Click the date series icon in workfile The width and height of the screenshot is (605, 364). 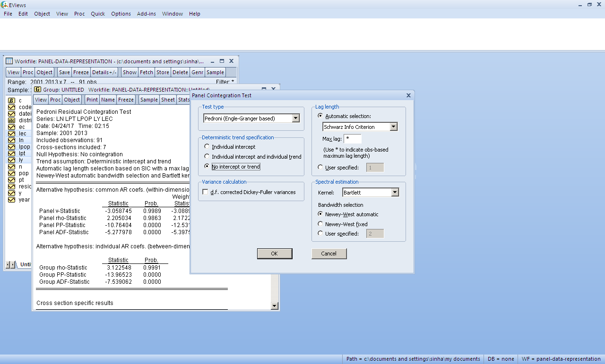(x=12, y=114)
